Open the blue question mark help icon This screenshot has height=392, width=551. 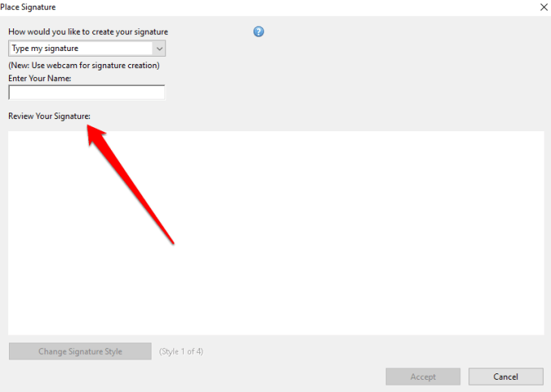[x=258, y=32]
